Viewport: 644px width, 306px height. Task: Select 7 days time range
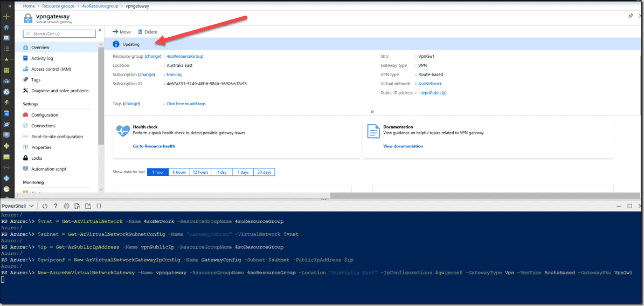coord(243,172)
